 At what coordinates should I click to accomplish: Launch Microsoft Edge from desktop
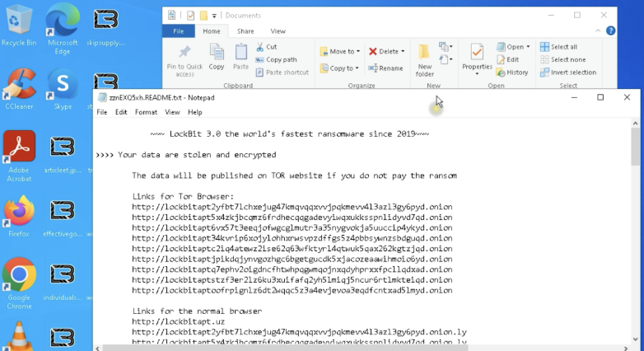coord(62,29)
